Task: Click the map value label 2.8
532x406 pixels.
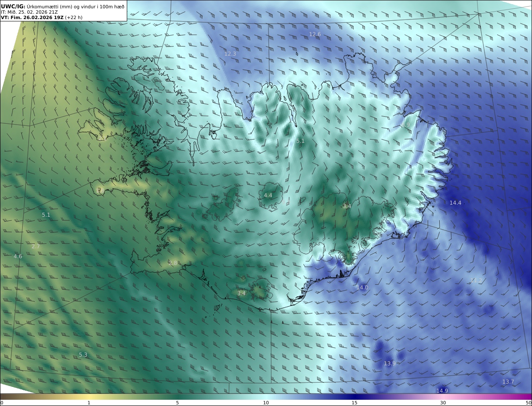Action: click(x=173, y=263)
